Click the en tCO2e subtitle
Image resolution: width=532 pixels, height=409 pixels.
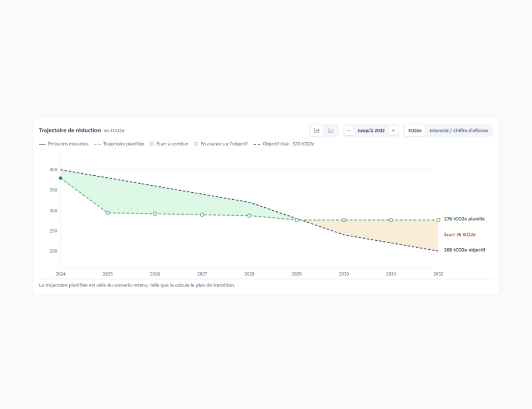(x=114, y=130)
